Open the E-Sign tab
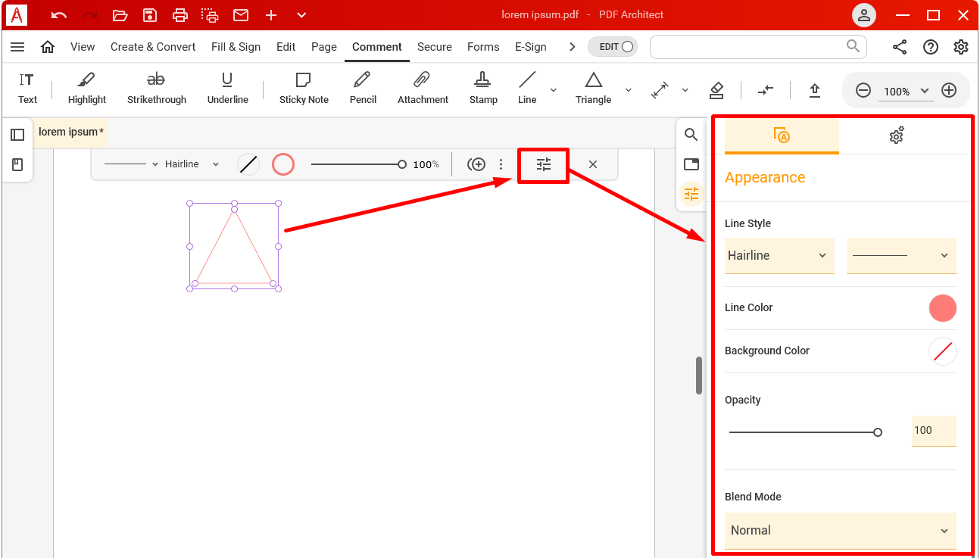Image resolution: width=980 pixels, height=558 pixels. click(x=531, y=47)
